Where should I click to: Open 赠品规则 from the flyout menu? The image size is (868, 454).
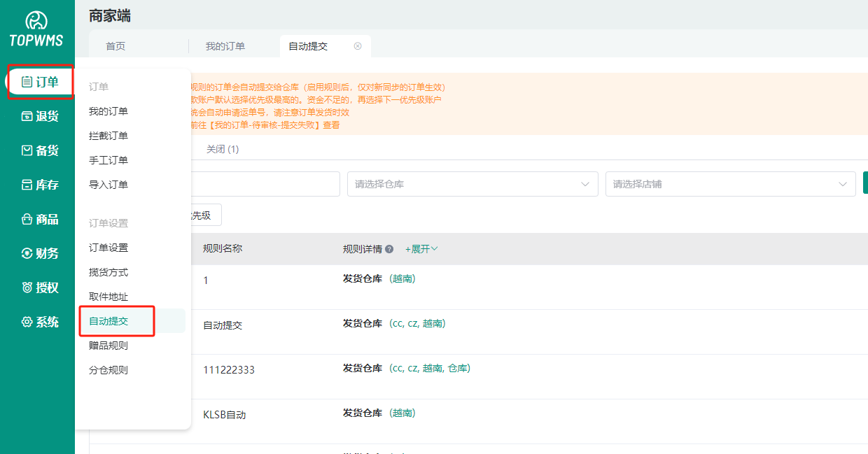tap(108, 346)
